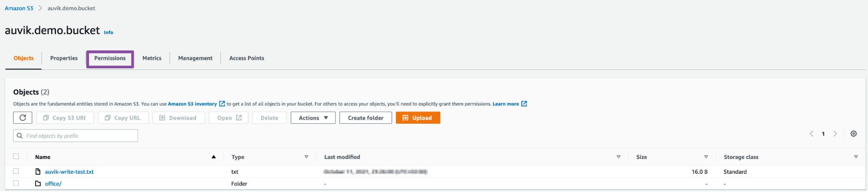Open the office/ folder link
This screenshot has width=868, height=192.
click(x=53, y=184)
